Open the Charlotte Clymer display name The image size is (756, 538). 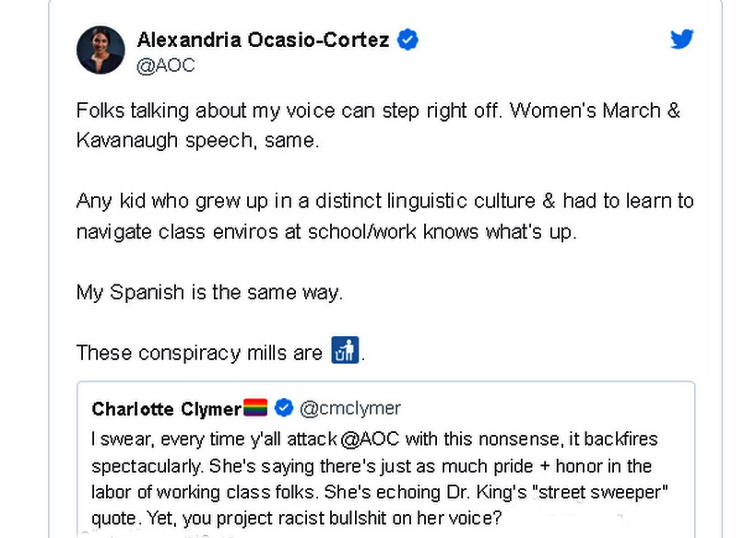click(166, 409)
